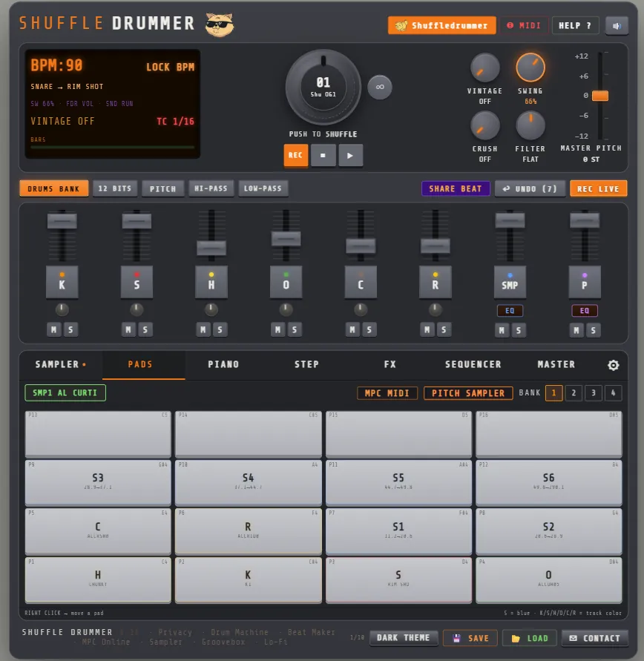The image size is (644, 661).
Task: Click the pan knob under R channel
Action: point(435,310)
